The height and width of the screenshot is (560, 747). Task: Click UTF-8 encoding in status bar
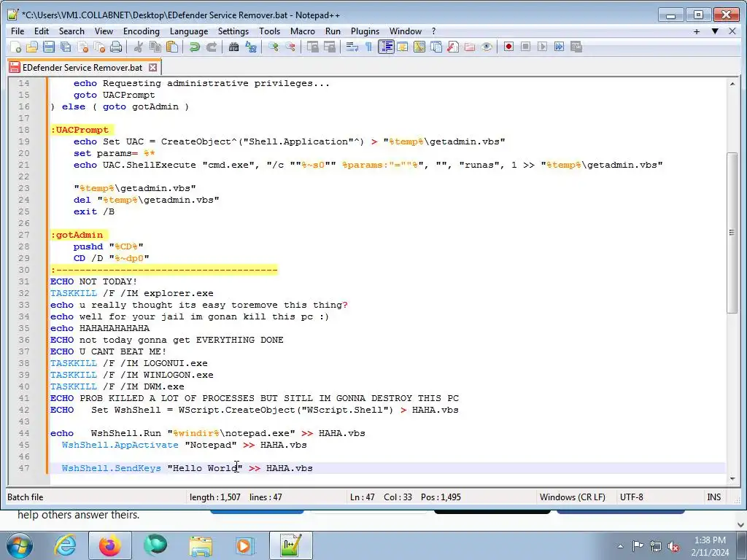[x=631, y=497]
